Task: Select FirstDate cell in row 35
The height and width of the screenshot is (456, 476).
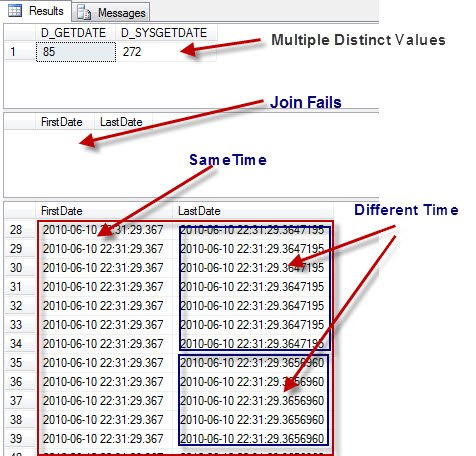Action: tap(104, 363)
